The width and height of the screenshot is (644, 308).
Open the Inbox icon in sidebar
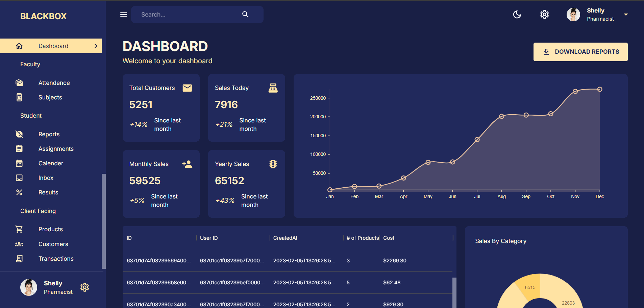[x=19, y=178]
